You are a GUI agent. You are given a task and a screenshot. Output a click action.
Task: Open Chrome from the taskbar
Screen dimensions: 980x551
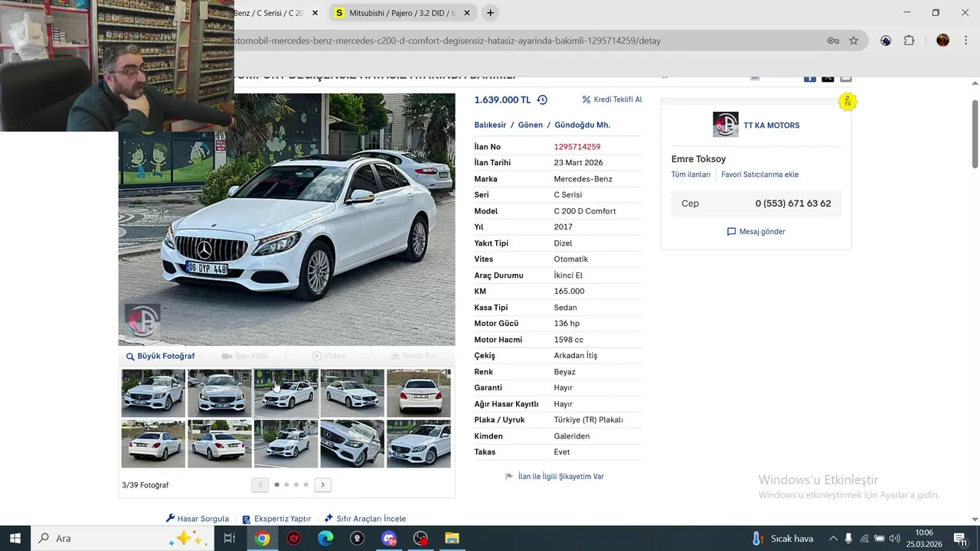tap(262, 538)
